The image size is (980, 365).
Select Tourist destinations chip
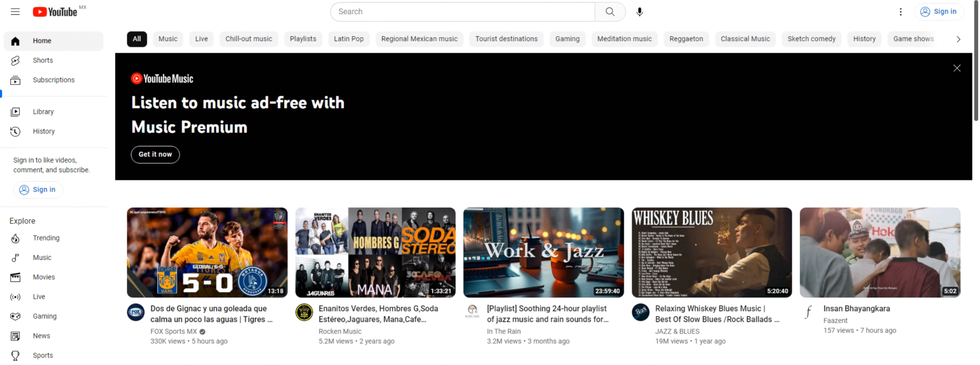[506, 39]
